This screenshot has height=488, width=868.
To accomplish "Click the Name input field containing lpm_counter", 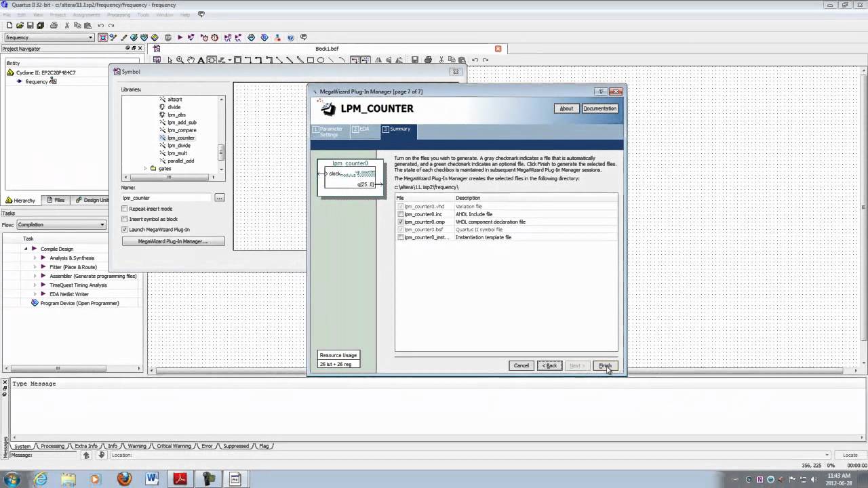I will 167,198.
